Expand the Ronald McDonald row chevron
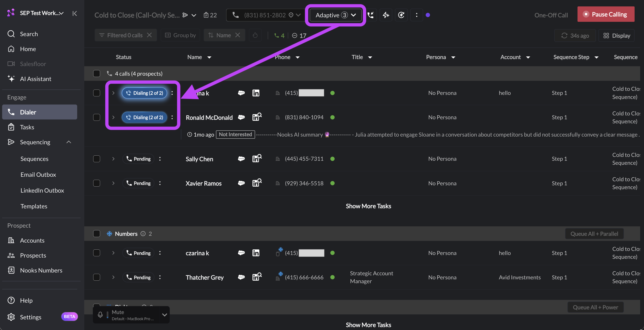 [x=113, y=117]
